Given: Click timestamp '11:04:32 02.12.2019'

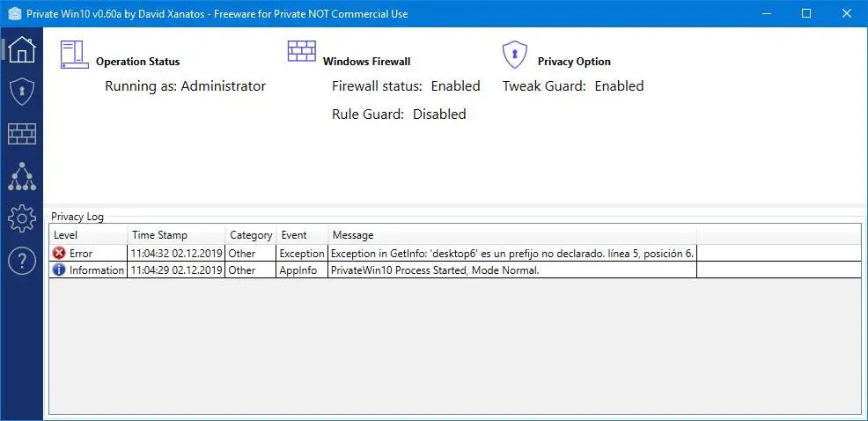Looking at the screenshot, I should coord(176,254).
